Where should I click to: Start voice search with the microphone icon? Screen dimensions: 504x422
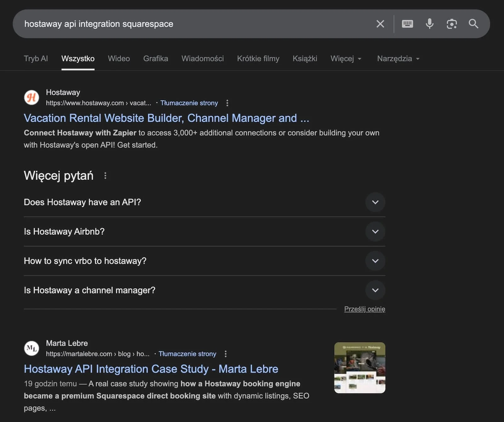[x=429, y=24]
